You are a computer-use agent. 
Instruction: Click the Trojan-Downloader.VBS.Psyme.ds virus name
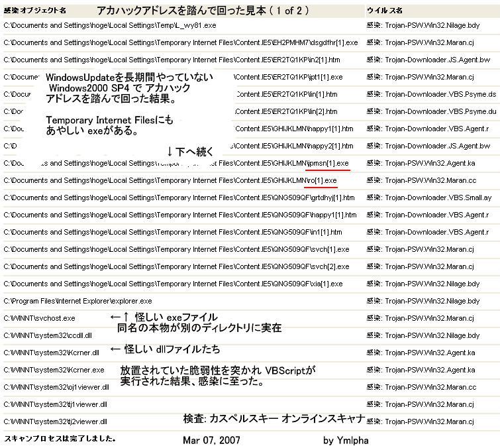(431, 95)
